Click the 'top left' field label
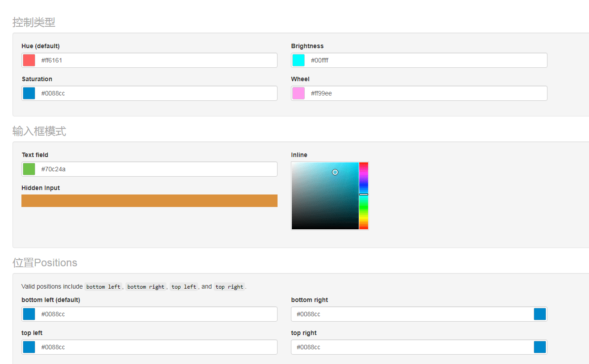Image resolution: width=589 pixels, height=364 pixels. [x=32, y=333]
